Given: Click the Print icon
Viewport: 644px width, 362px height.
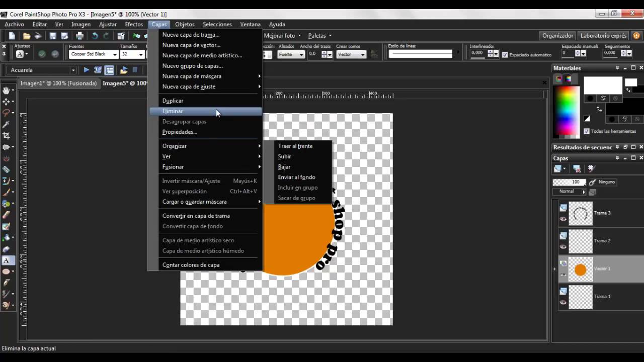Looking at the screenshot, I should [79, 36].
